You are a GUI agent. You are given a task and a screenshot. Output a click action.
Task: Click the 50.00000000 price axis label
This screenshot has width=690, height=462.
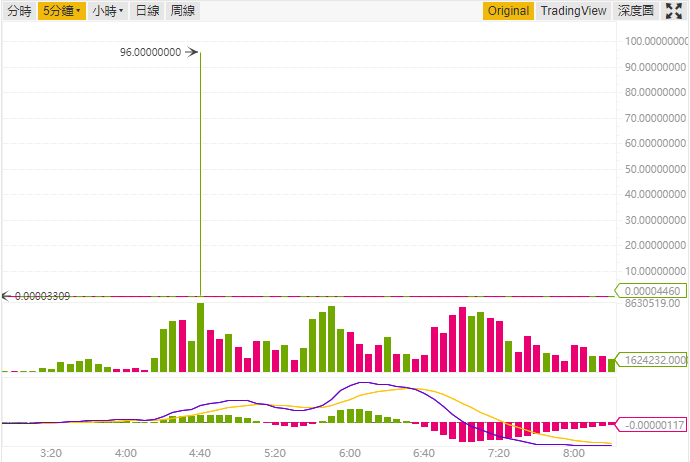pos(655,169)
